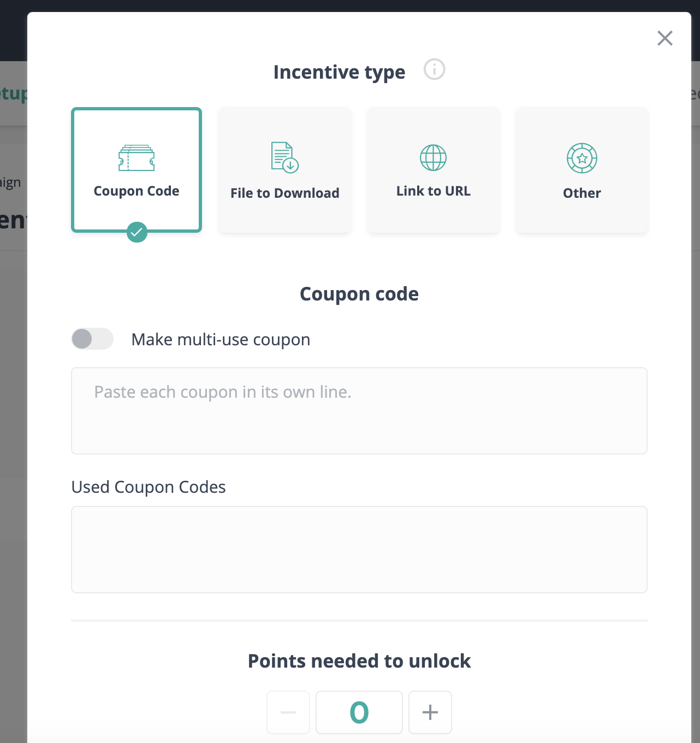Click the File to Download document icon

coord(284,157)
